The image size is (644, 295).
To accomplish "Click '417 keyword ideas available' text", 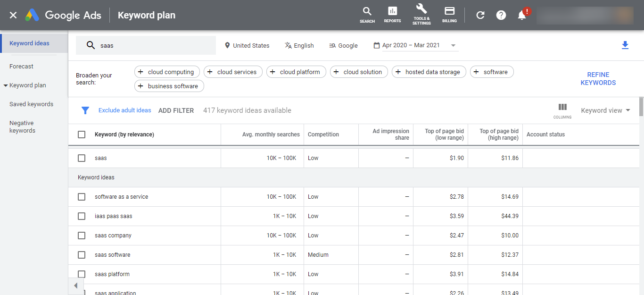I will (x=247, y=110).
